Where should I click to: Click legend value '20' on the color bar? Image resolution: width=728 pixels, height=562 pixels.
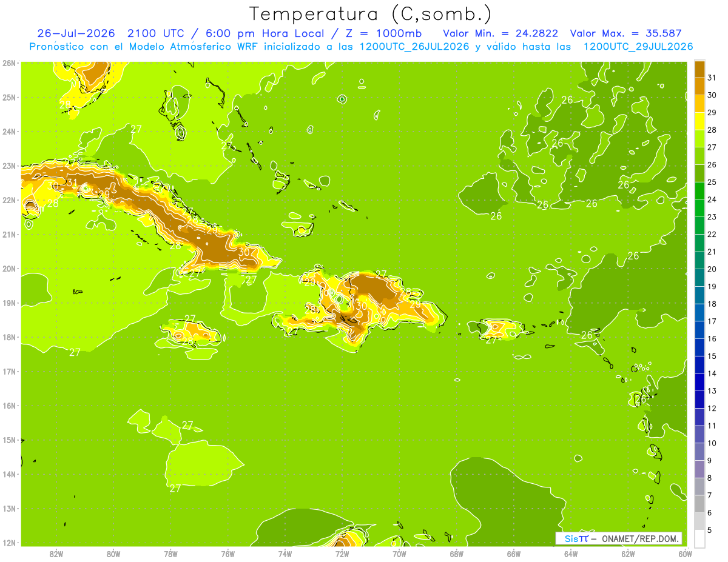[712, 269]
